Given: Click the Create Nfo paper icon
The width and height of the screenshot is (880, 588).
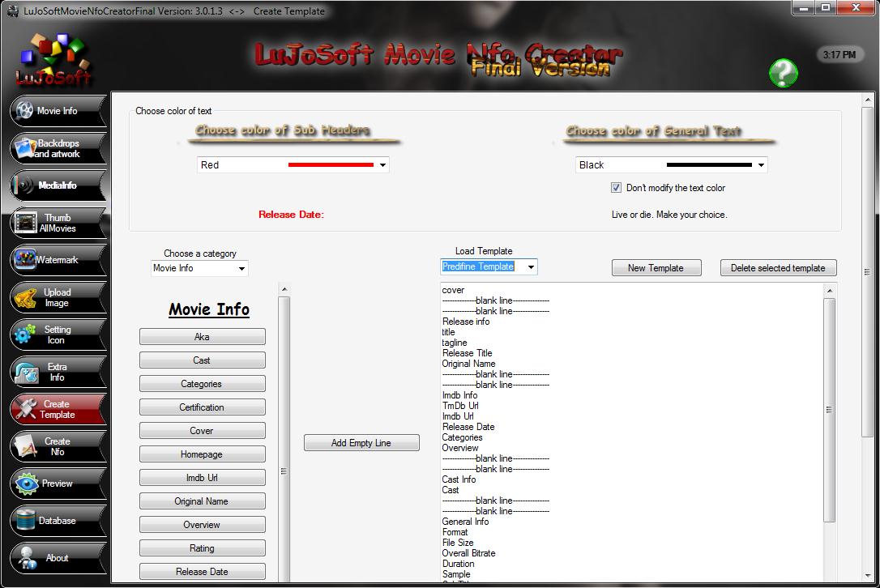Looking at the screenshot, I should click(x=26, y=446).
